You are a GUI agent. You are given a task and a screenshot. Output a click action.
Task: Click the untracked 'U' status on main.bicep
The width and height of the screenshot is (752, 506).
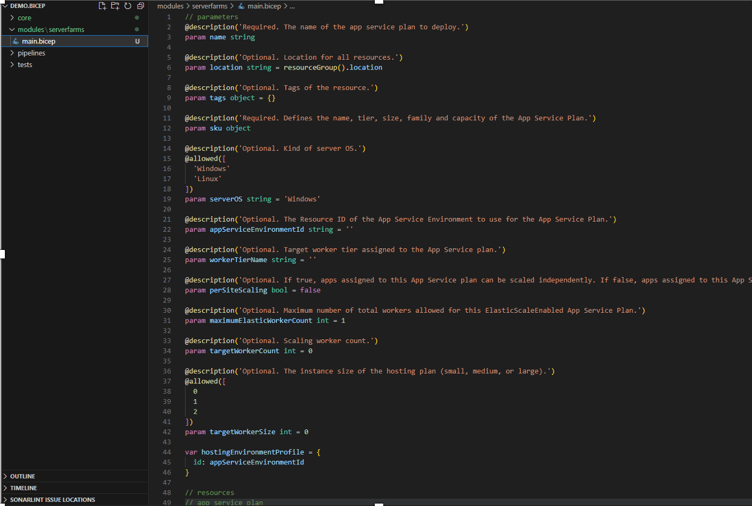[x=137, y=41]
